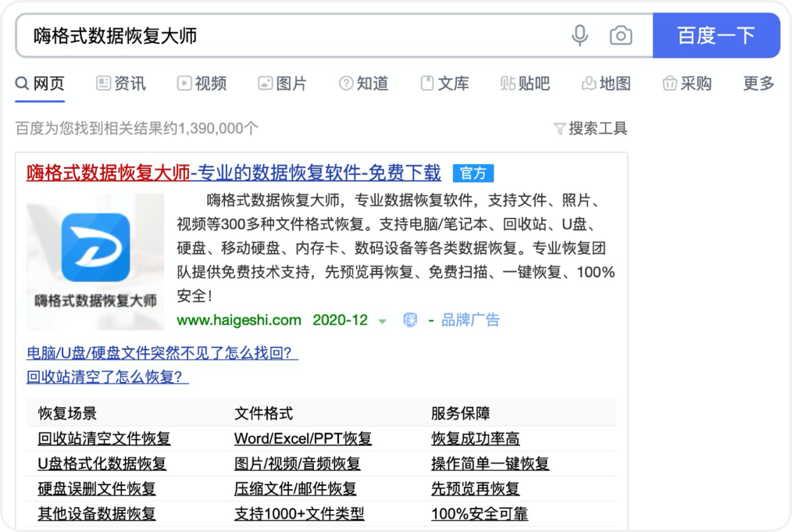Switch to the 文库 tab

click(444, 84)
